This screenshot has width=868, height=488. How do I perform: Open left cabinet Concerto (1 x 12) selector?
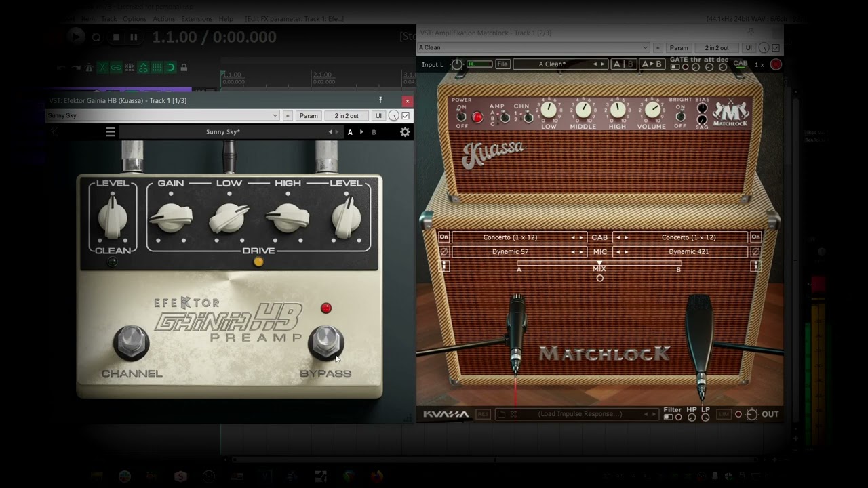point(519,237)
